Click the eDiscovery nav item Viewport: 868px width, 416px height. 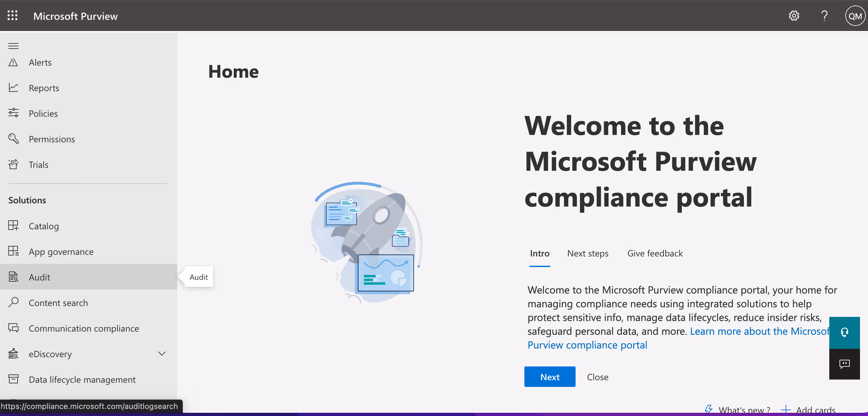(x=50, y=354)
